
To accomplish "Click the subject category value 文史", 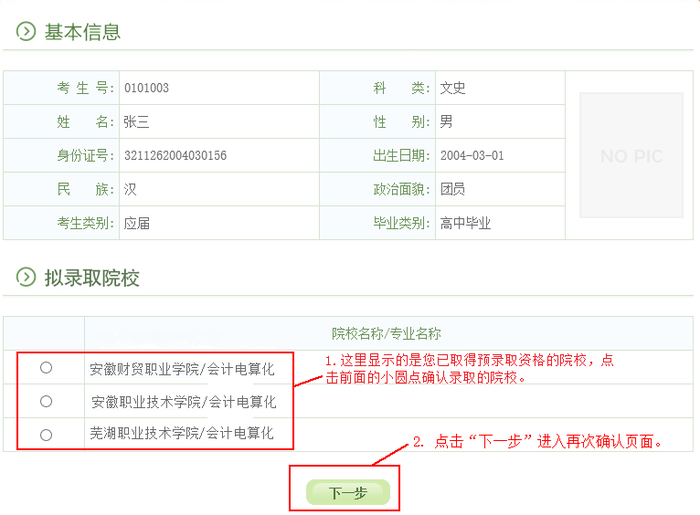I will click(453, 88).
